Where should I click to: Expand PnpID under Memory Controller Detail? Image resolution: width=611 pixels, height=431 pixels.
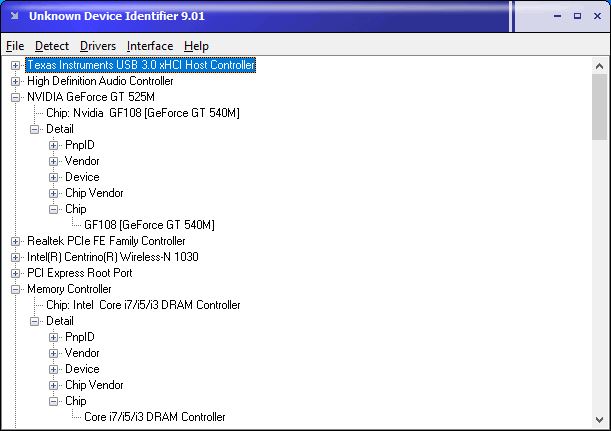(53, 337)
